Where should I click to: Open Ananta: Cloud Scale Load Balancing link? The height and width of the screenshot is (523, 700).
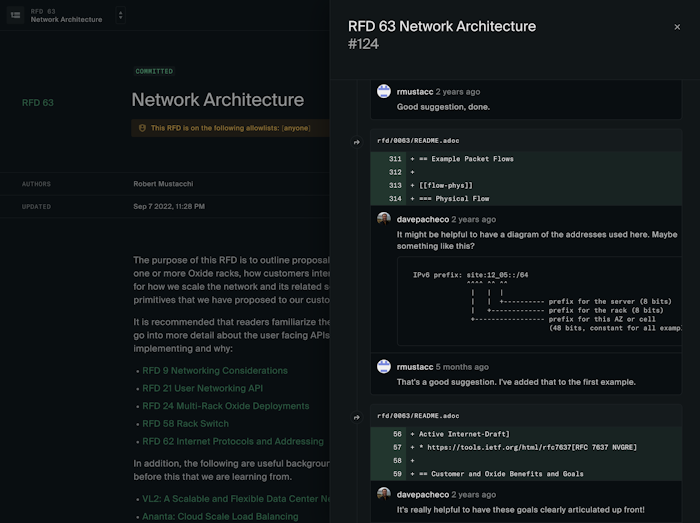click(220, 516)
